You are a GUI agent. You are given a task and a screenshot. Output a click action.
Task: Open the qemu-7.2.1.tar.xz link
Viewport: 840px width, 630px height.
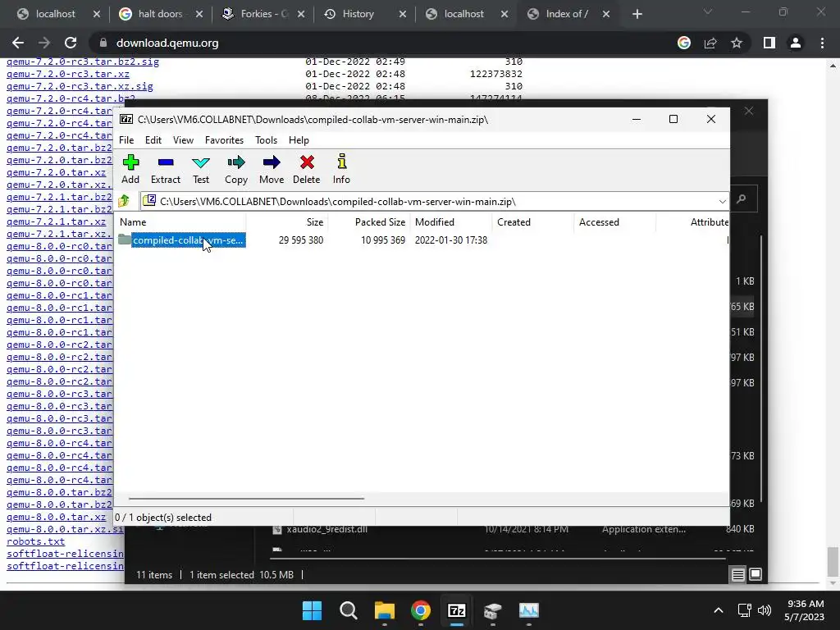coord(56,221)
